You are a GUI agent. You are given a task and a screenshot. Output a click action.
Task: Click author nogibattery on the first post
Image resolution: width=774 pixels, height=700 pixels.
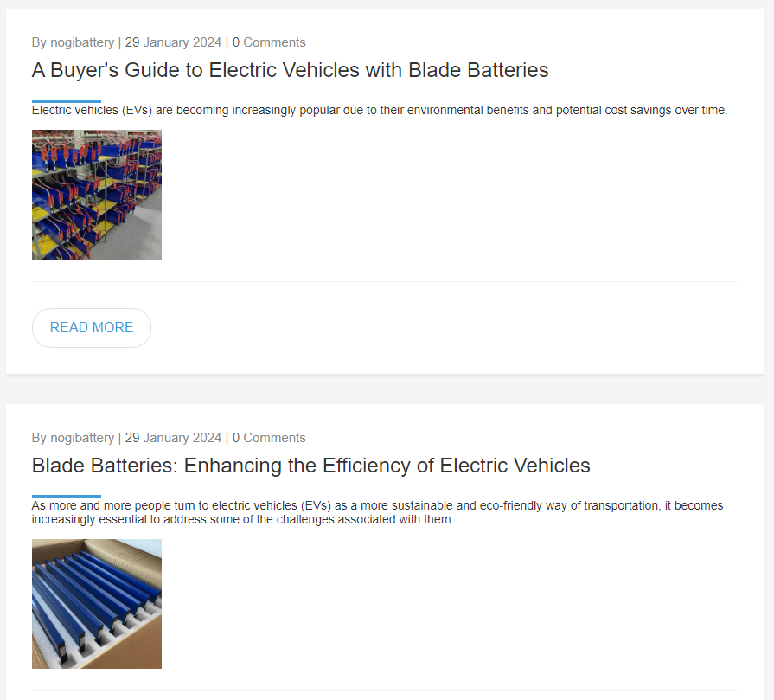click(82, 42)
